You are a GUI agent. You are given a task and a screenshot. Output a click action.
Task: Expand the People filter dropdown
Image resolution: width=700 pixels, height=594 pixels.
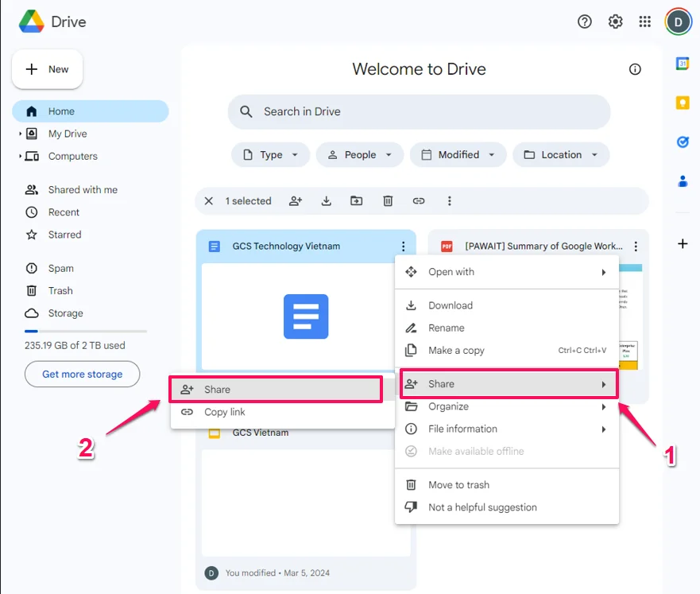[x=359, y=155]
